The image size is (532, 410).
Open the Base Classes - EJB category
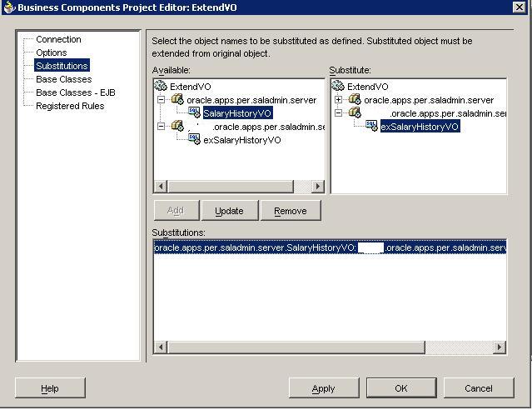76,92
